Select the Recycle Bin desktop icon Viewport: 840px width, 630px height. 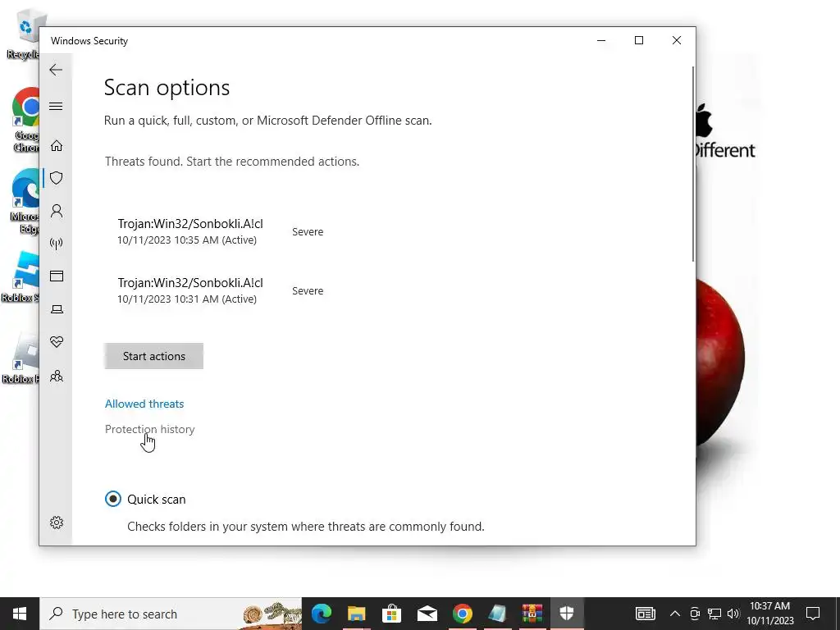point(22,33)
